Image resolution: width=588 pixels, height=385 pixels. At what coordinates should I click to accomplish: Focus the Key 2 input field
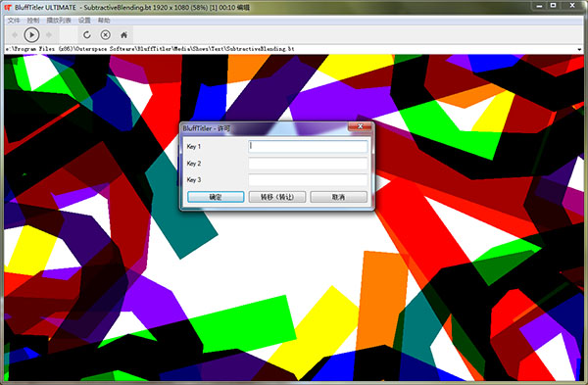308,164
